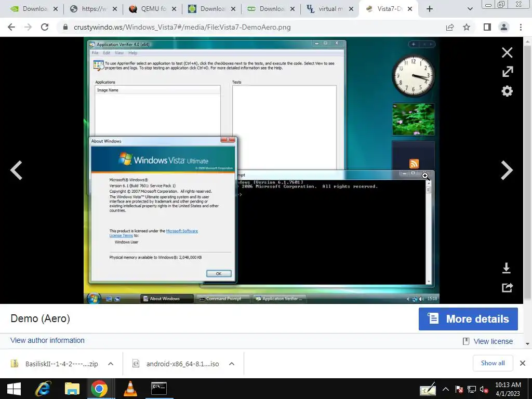
Task: Click the Vista screenshot image to zoom
Action: [262, 170]
